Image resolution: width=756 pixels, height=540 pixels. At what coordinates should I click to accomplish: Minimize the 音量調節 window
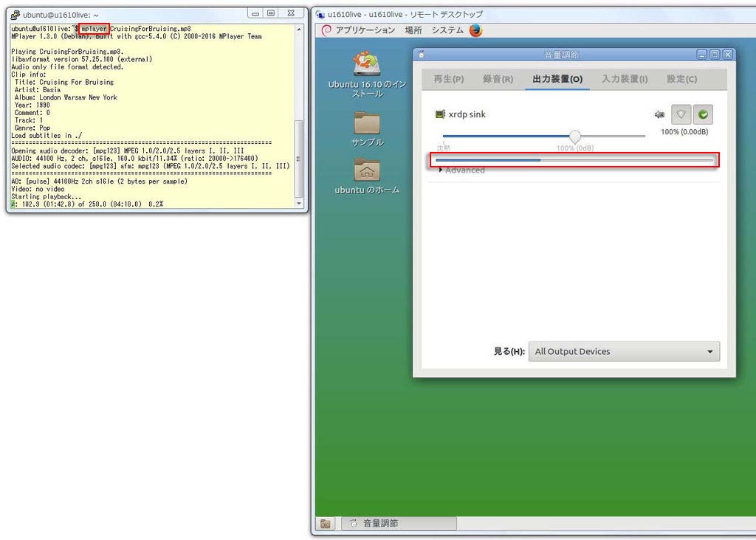tap(702, 55)
